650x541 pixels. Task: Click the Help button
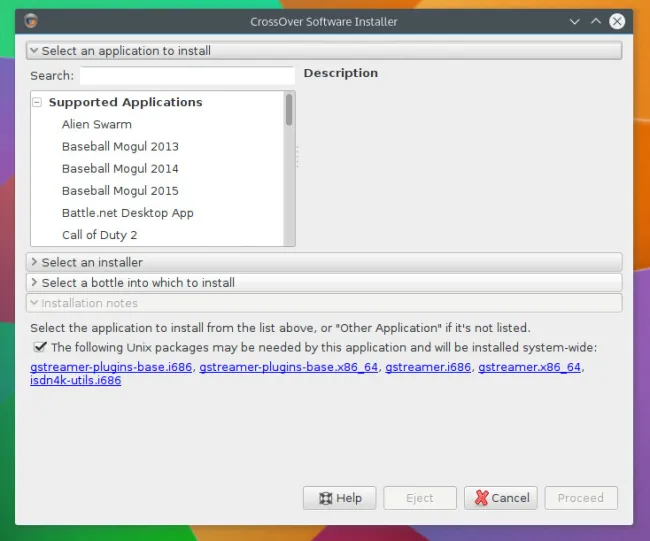[x=339, y=498]
